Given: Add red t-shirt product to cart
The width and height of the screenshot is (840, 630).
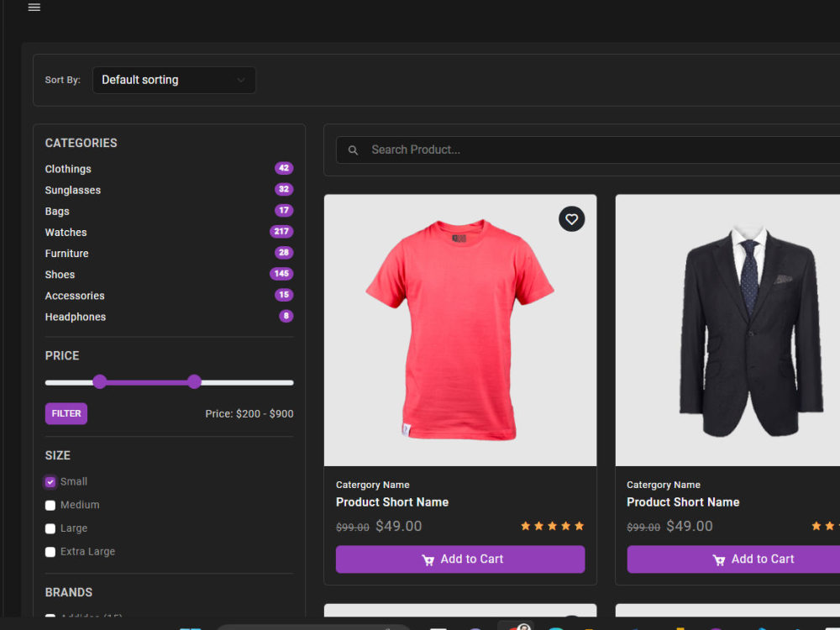Looking at the screenshot, I should click(460, 559).
